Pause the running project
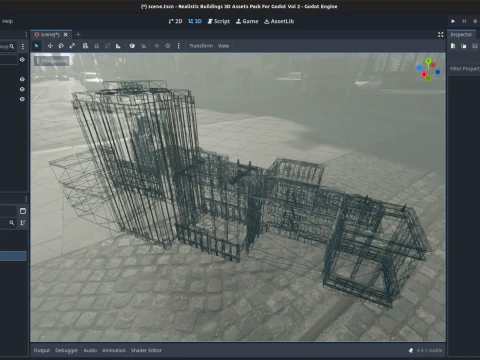 pyautogui.click(x=464, y=21)
